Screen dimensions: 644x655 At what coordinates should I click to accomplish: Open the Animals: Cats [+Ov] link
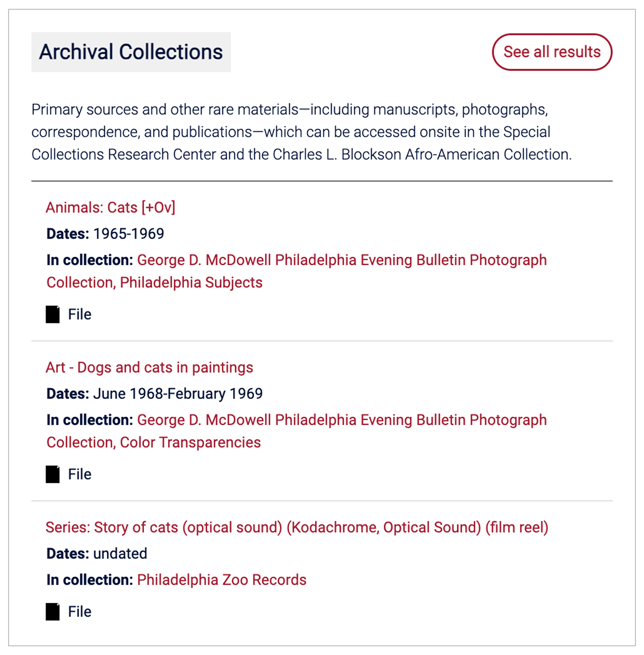110,207
